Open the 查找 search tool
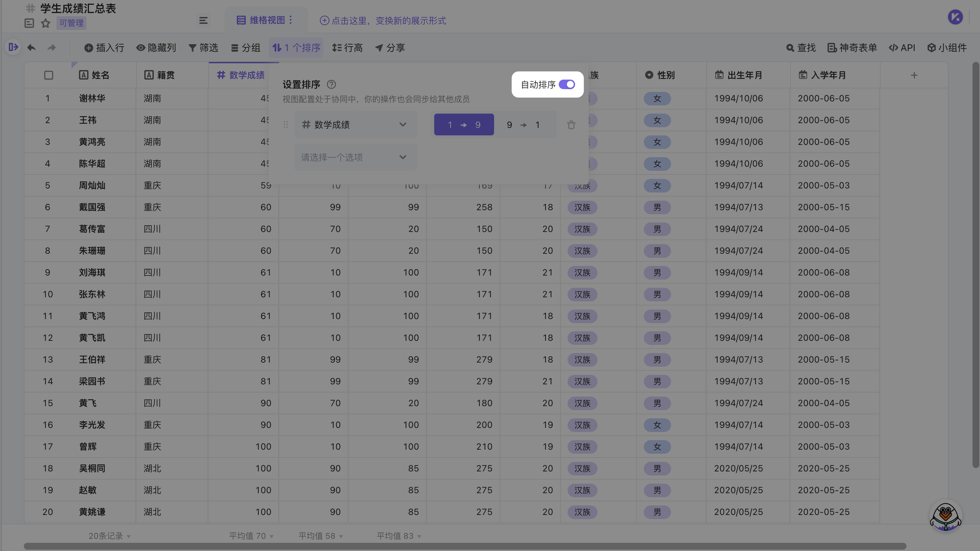980x551 pixels. [800, 48]
